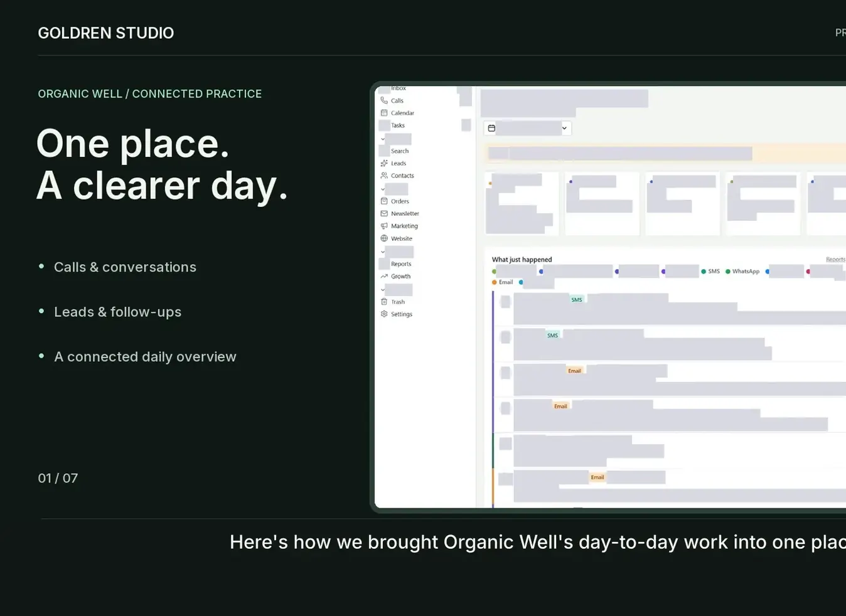Click the caption about Organic Well's day-to-day work
The height and width of the screenshot is (616, 846).
(x=538, y=542)
